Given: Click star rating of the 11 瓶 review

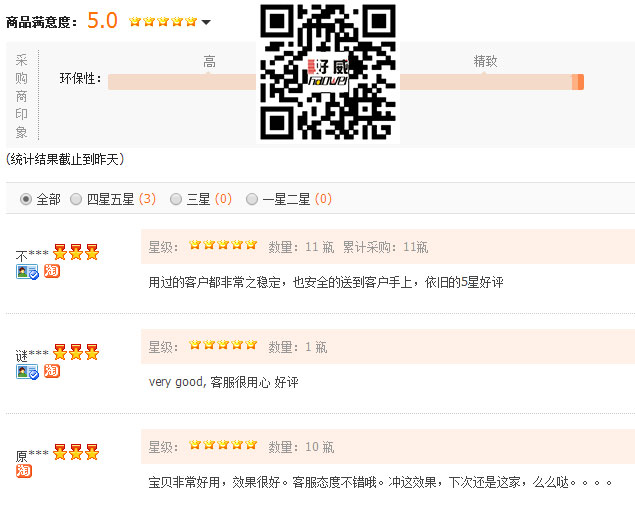Looking at the screenshot, I should pyautogui.click(x=223, y=245).
